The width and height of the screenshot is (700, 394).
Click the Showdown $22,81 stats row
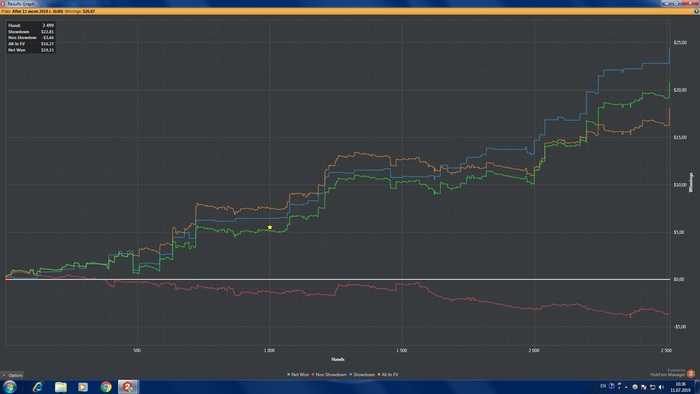[31, 32]
